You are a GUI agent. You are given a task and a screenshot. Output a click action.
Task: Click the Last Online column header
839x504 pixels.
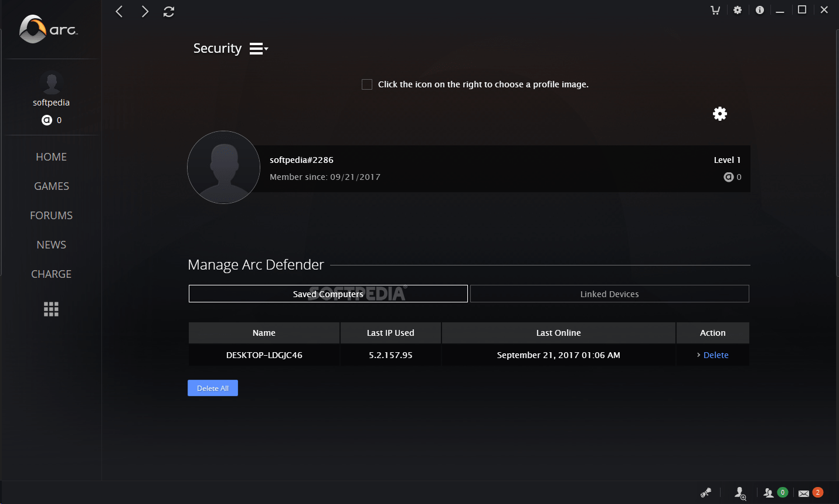coord(559,333)
